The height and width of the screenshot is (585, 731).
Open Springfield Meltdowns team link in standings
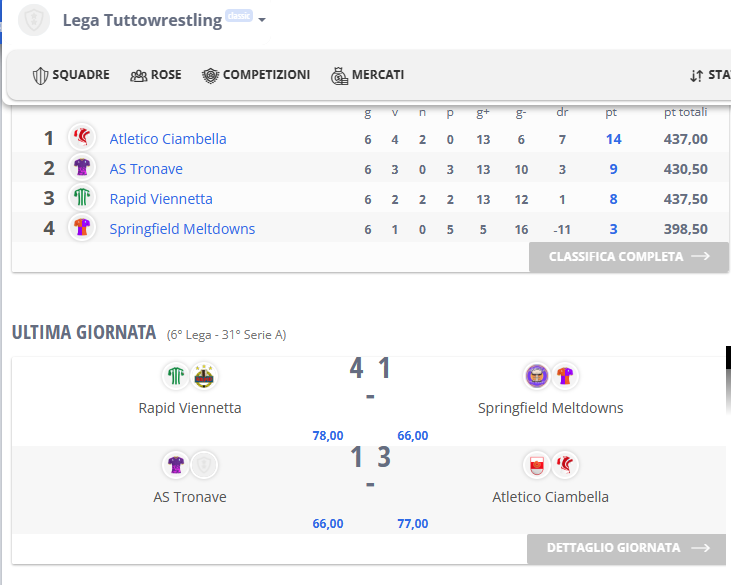click(182, 229)
